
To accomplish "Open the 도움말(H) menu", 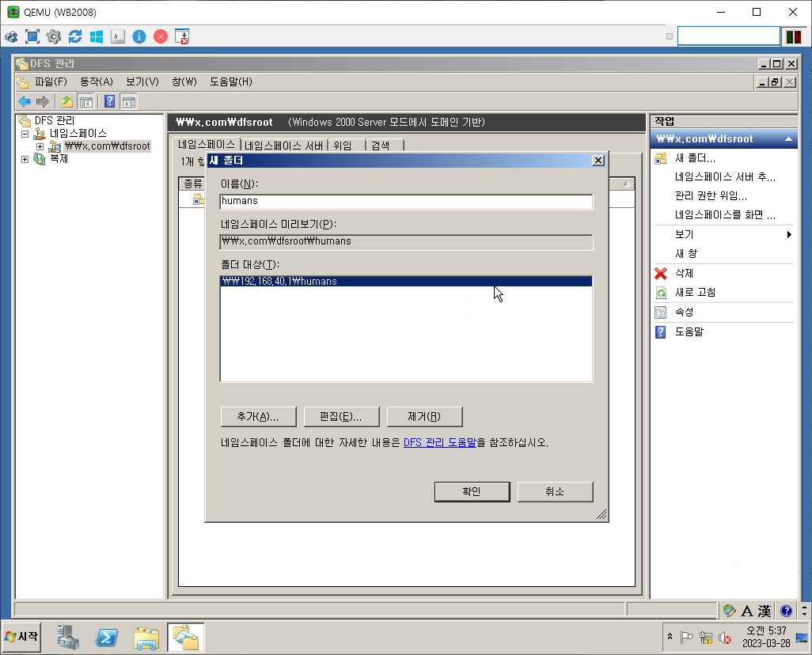I will tap(231, 81).
